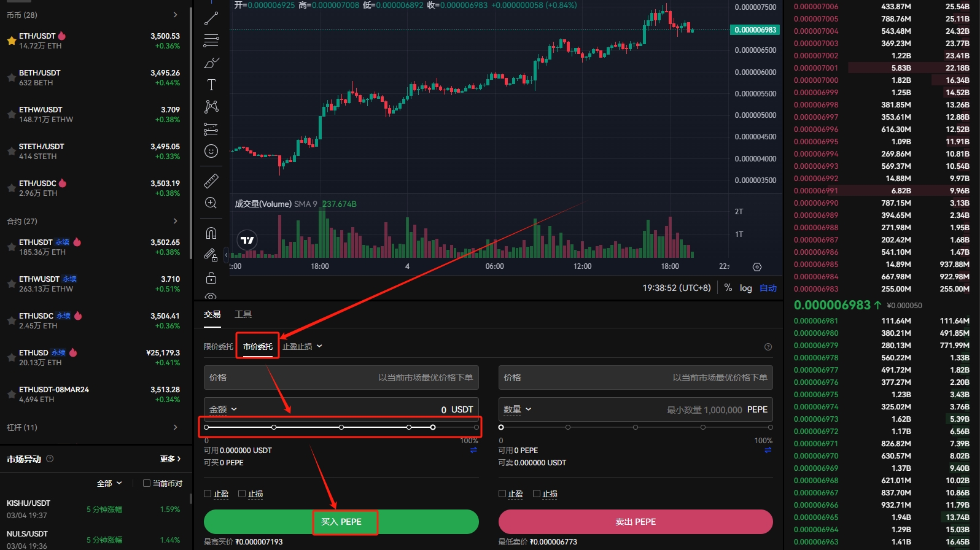Select the trend line drawing tool
The height and width of the screenshot is (550, 980).
click(211, 18)
